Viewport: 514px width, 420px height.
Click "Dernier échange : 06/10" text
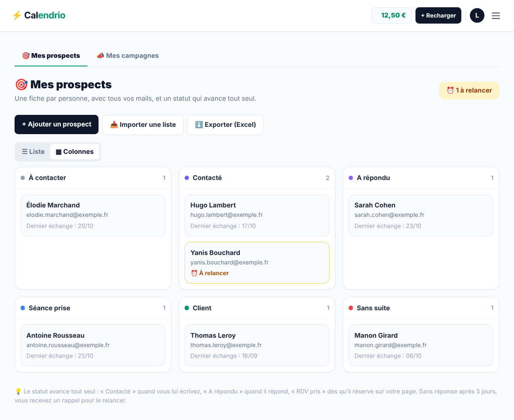(388, 356)
